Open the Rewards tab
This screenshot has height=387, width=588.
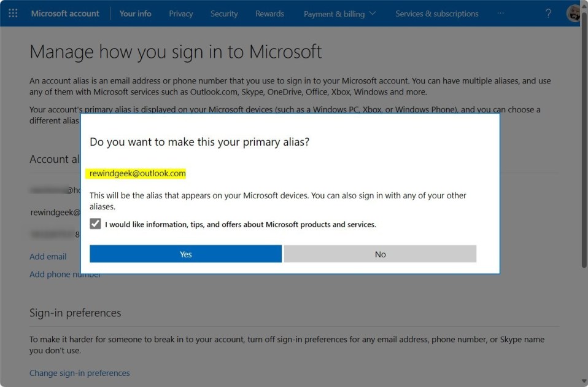pyautogui.click(x=269, y=14)
